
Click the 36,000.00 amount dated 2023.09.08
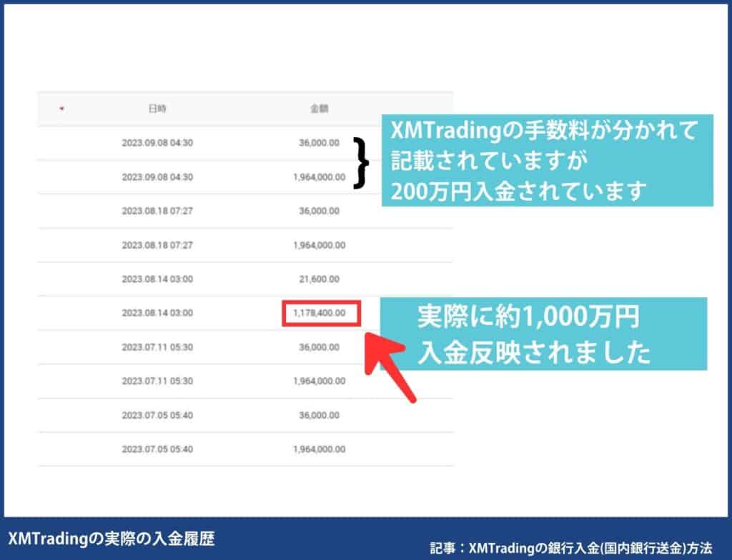320,143
